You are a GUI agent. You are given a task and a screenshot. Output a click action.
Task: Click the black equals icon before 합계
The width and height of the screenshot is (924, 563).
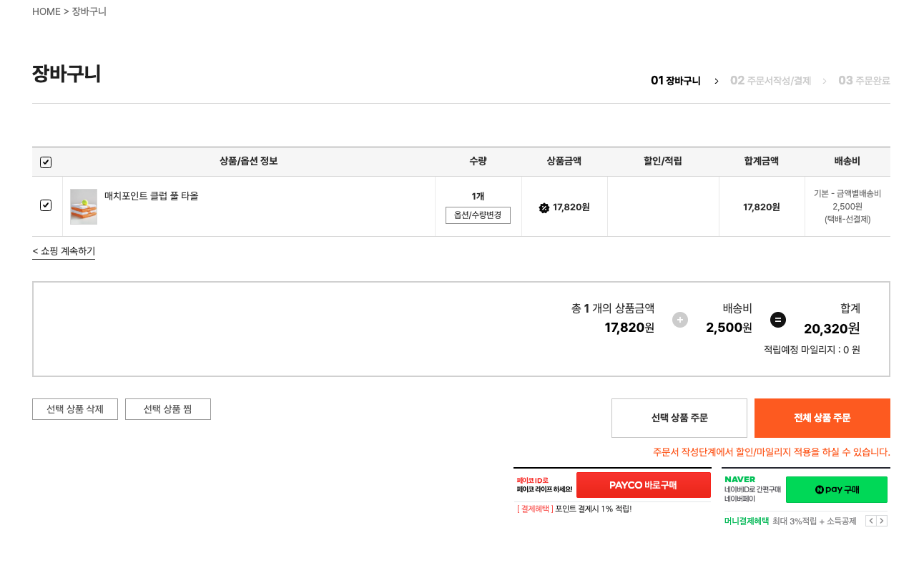pos(778,320)
